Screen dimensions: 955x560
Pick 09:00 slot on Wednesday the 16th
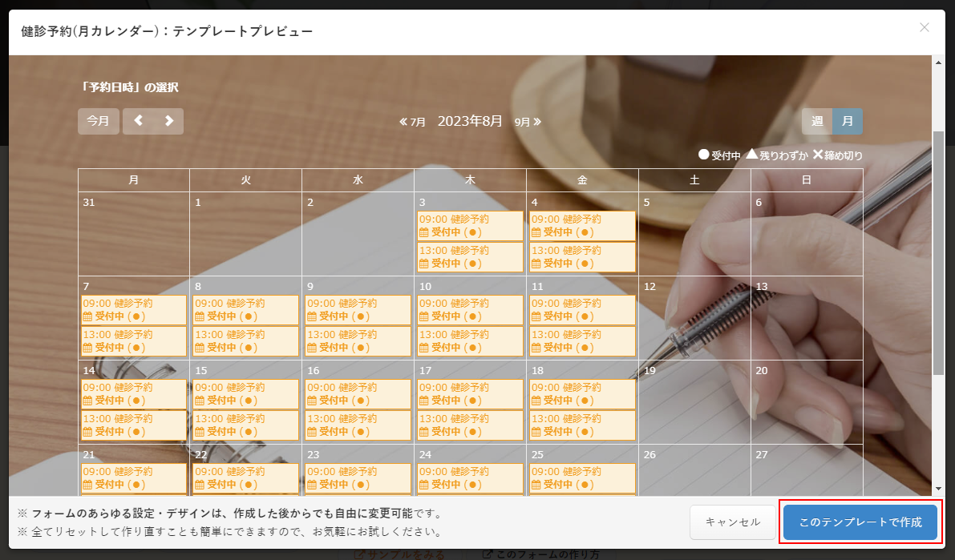coord(358,393)
